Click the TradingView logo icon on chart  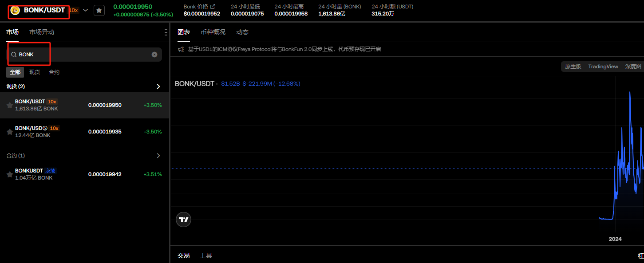[184, 220]
